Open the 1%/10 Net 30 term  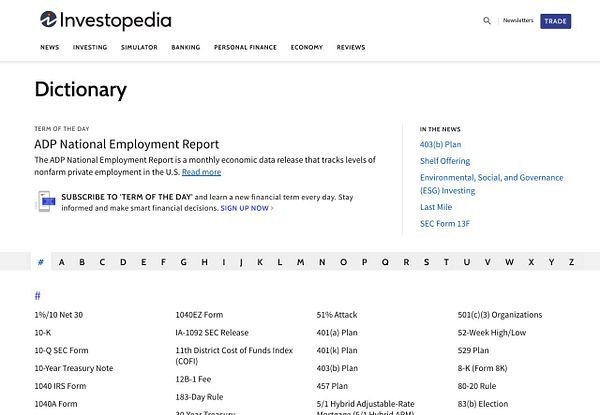coord(59,315)
